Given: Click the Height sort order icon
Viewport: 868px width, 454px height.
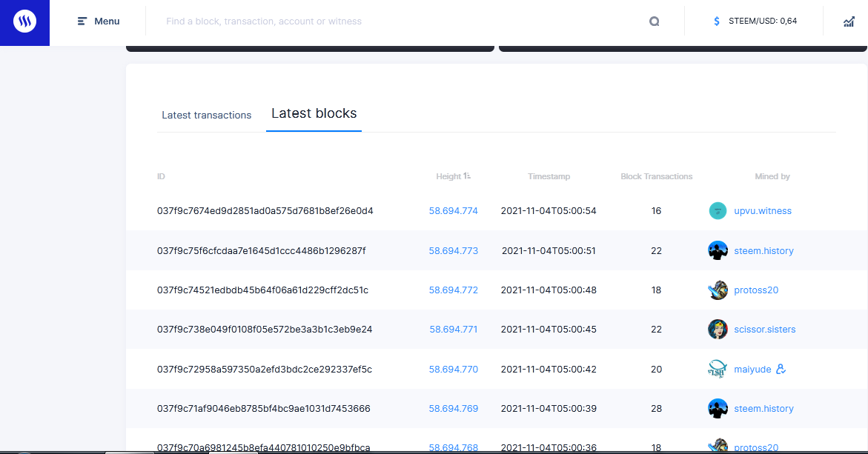Looking at the screenshot, I should point(467,176).
